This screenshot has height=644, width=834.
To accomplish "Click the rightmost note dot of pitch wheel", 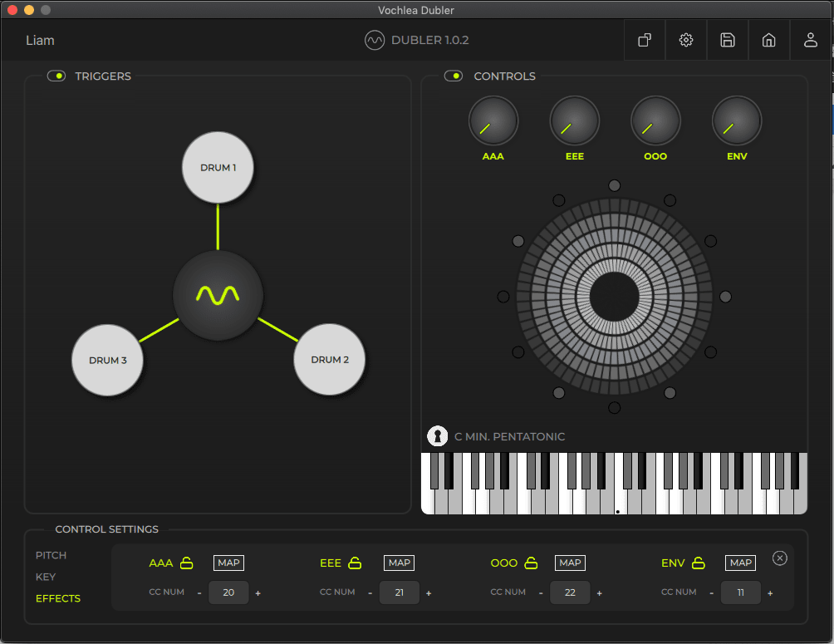I will (x=725, y=297).
